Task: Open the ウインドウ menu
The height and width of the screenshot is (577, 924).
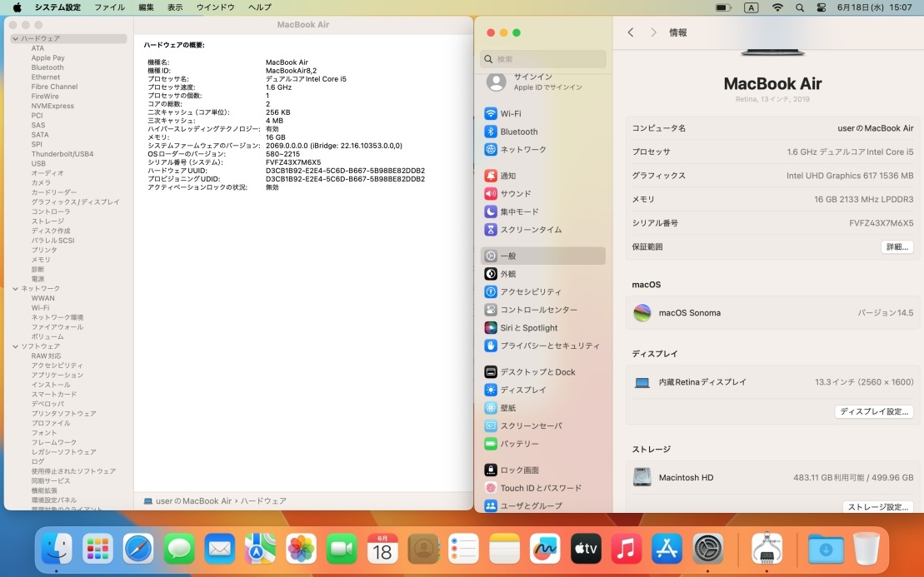Action: [x=215, y=7]
